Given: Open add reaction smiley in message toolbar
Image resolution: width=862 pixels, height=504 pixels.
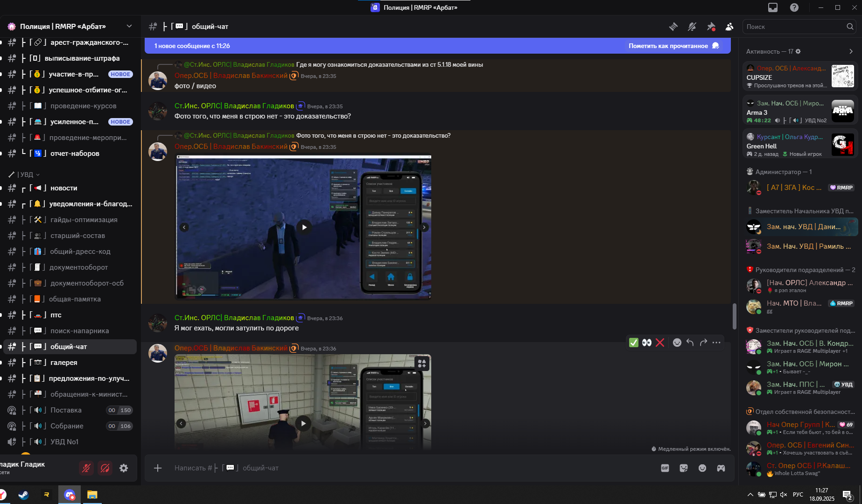Looking at the screenshot, I should tap(677, 343).
